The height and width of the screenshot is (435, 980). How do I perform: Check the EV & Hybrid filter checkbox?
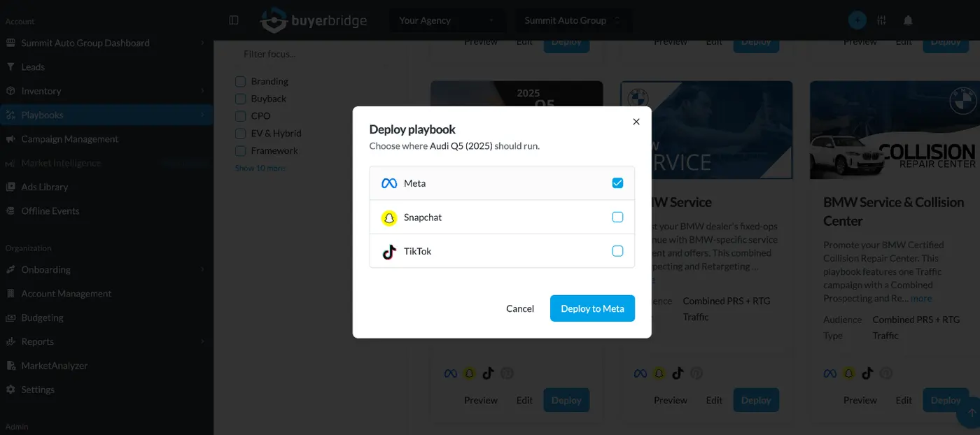[240, 133]
